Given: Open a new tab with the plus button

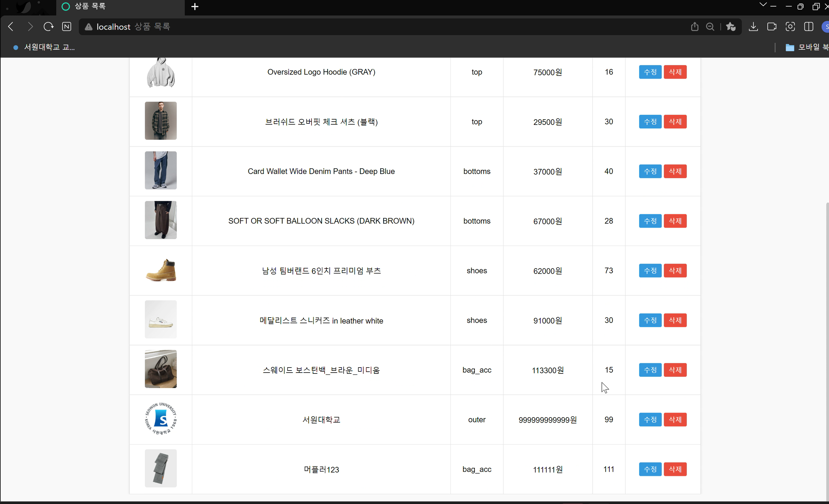Looking at the screenshot, I should pyautogui.click(x=195, y=7).
